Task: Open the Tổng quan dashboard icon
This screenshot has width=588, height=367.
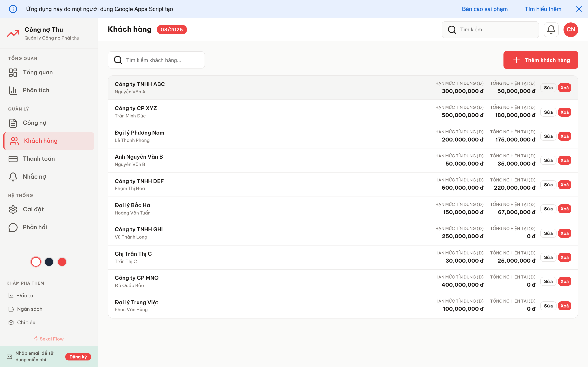Action: 13,72
